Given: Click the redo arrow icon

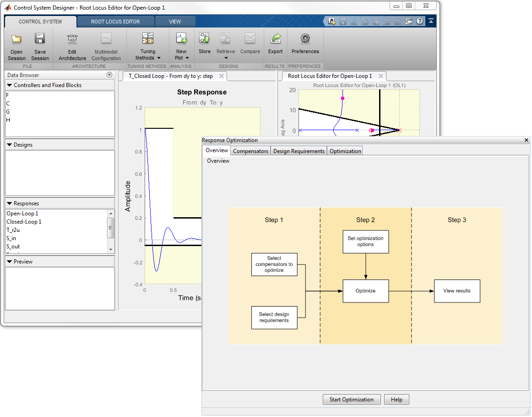Looking at the screenshot, I should (398, 22).
